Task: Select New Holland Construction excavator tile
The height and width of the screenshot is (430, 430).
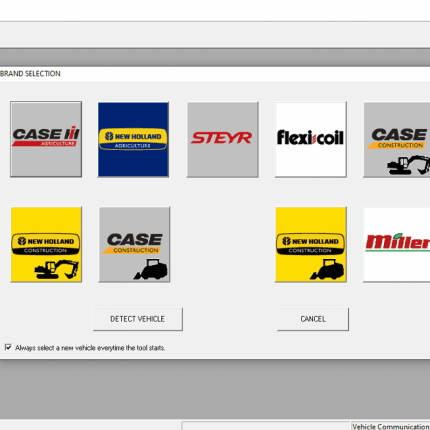Action: [46, 244]
